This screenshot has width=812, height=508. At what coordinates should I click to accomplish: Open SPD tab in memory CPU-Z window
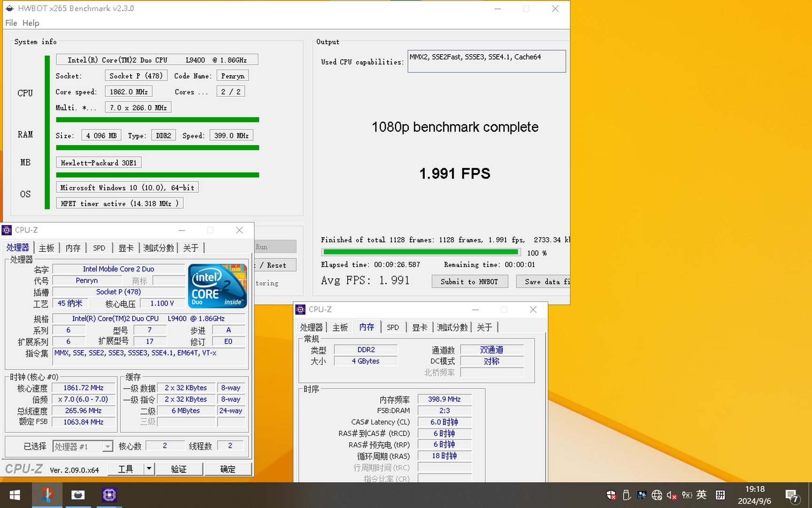point(393,327)
